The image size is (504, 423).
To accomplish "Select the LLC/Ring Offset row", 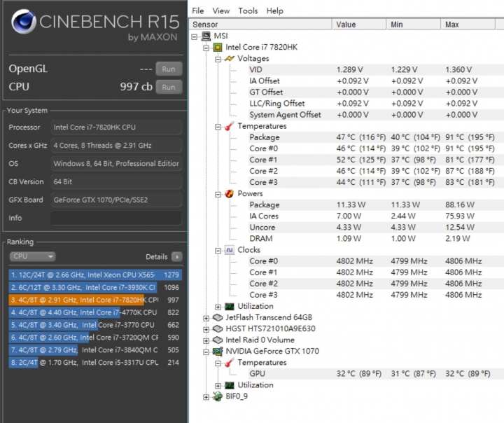I will tap(376, 104).
